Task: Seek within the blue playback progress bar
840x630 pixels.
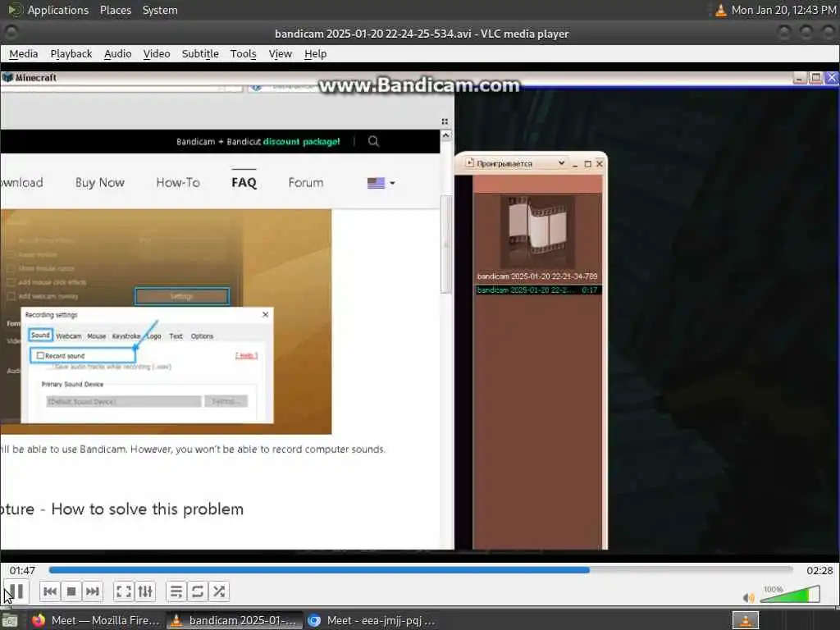Action: tap(421, 570)
